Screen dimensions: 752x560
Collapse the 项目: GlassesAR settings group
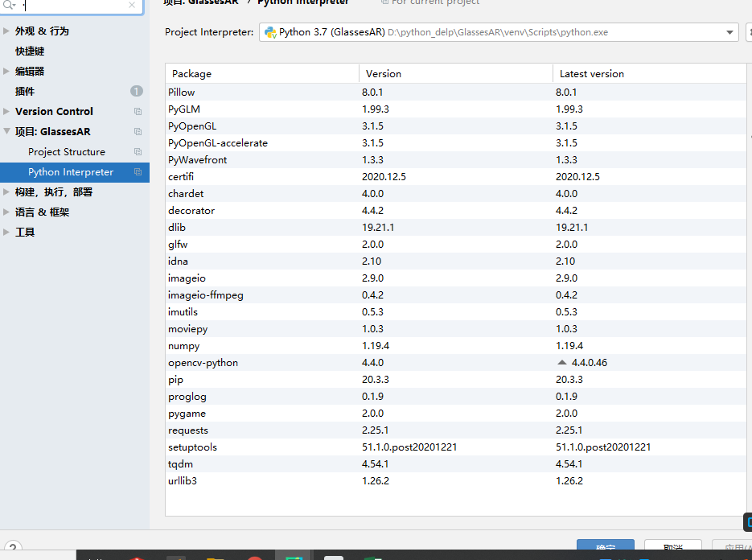(6, 131)
